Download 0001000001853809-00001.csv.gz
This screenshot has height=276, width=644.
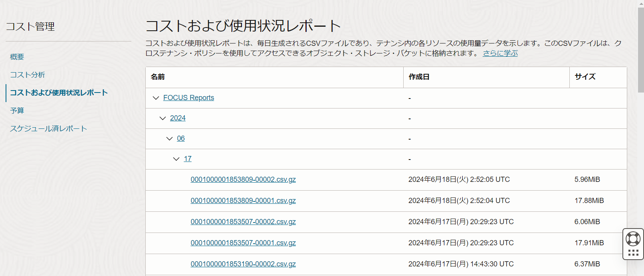[x=243, y=201]
